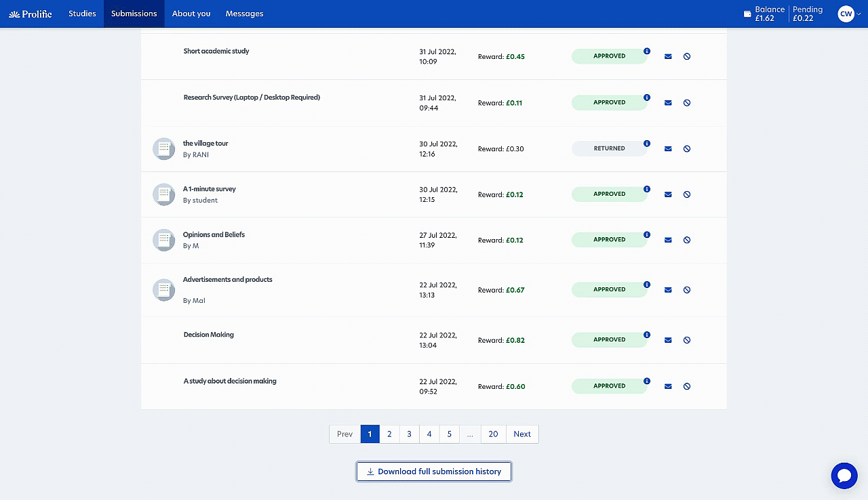
Task: Show info for the village tour RETURNED status
Action: point(647,144)
